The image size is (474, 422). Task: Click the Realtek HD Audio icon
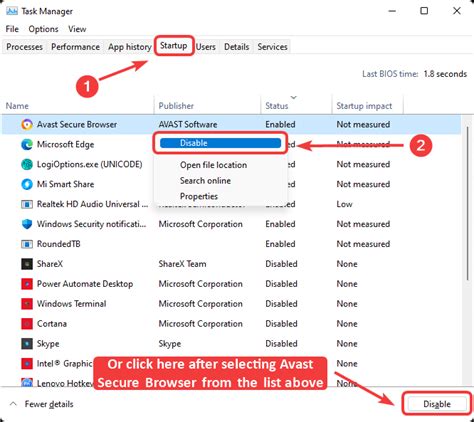(27, 204)
